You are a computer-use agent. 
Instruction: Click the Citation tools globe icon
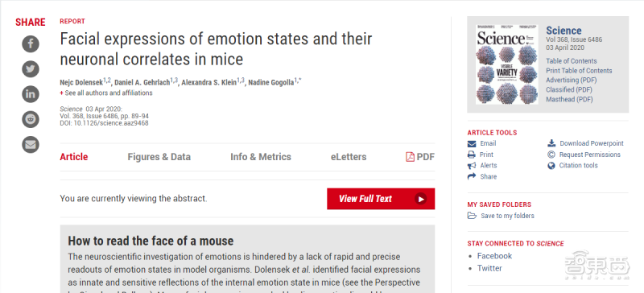click(x=551, y=166)
